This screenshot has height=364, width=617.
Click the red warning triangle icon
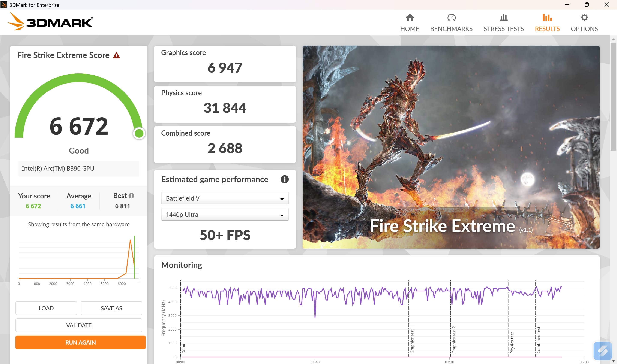pyautogui.click(x=116, y=55)
